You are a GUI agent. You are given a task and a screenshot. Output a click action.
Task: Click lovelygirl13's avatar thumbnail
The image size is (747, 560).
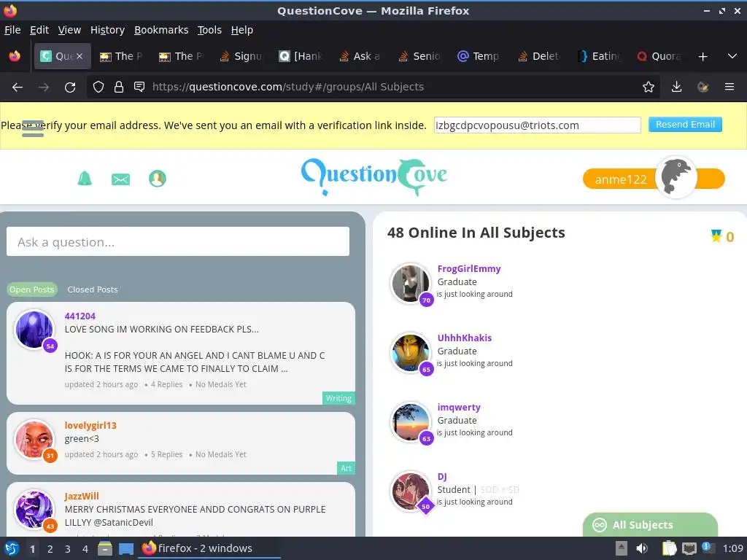[34, 439]
